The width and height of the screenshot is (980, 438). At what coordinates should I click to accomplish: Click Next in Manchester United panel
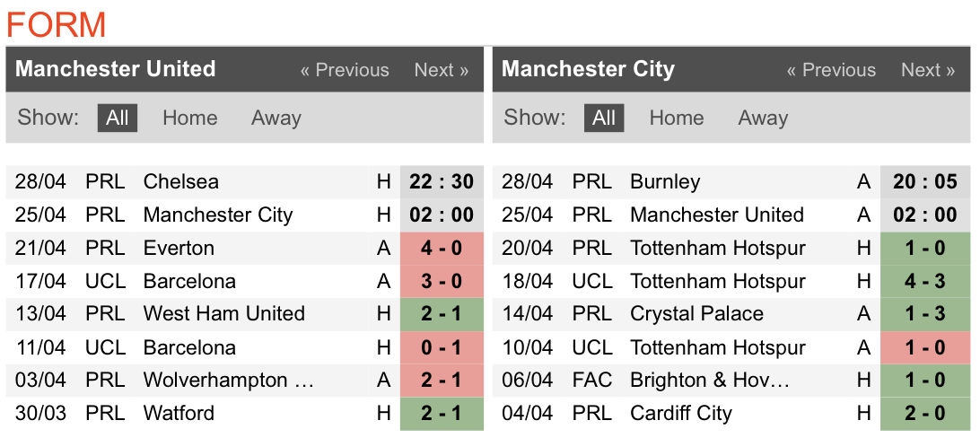[x=441, y=70]
